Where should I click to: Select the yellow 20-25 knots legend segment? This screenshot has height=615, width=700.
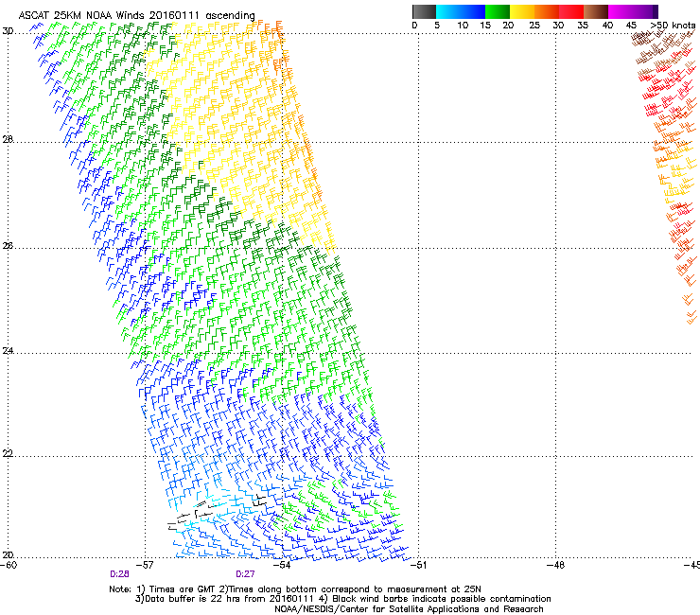click(x=522, y=11)
